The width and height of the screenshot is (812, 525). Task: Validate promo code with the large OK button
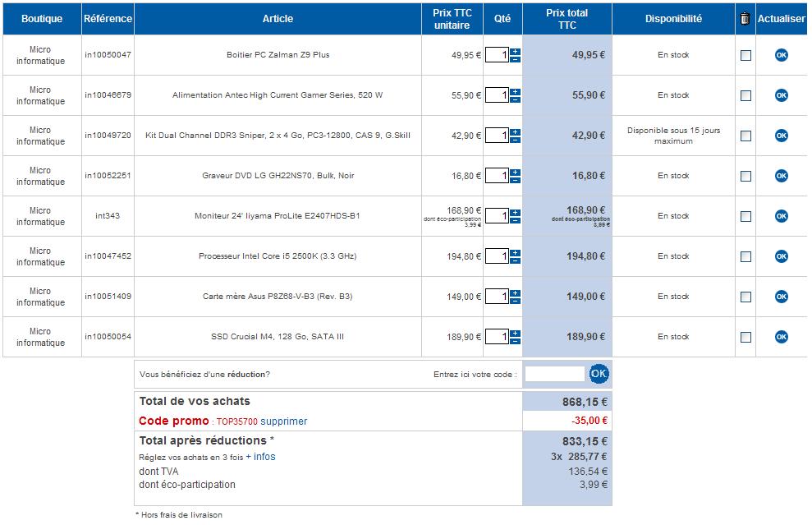599,374
